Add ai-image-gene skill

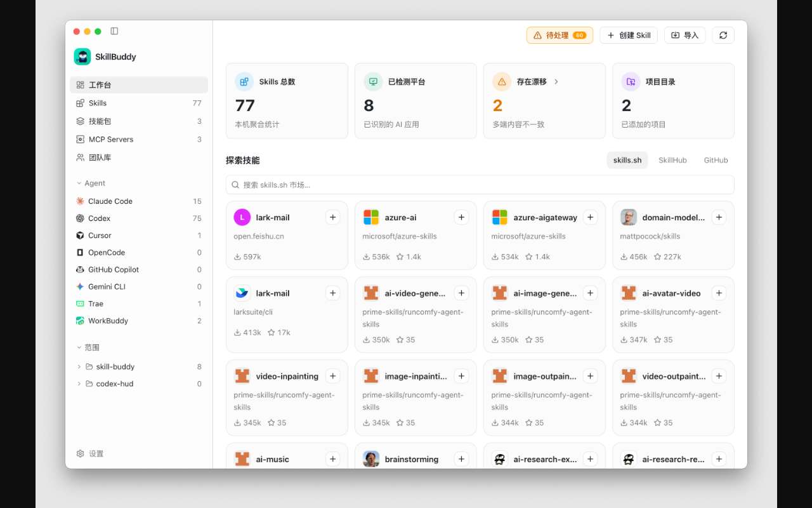tap(590, 293)
